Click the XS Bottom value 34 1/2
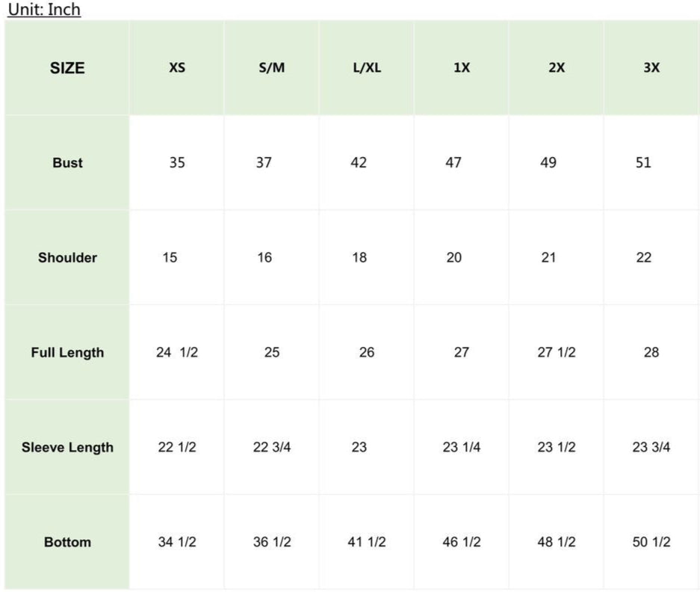Image resolution: width=700 pixels, height=592 pixels. pos(177,542)
